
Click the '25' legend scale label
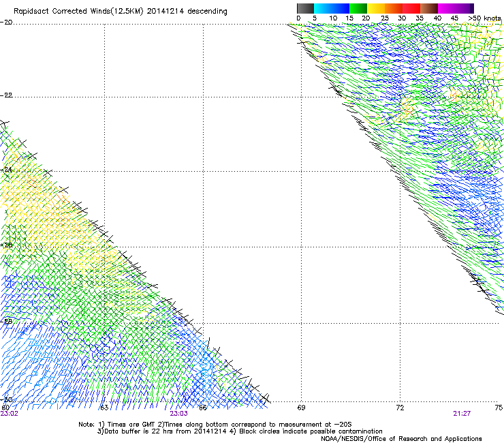pos(385,18)
